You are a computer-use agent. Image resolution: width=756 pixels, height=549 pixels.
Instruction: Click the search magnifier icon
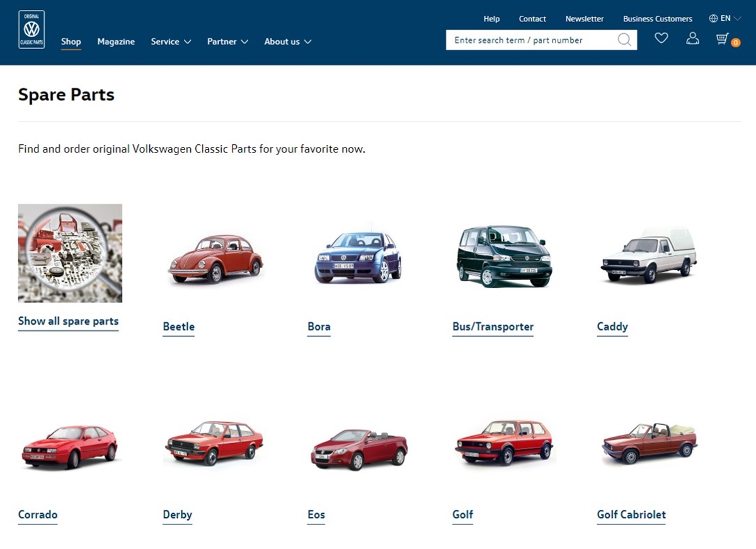[x=624, y=40]
